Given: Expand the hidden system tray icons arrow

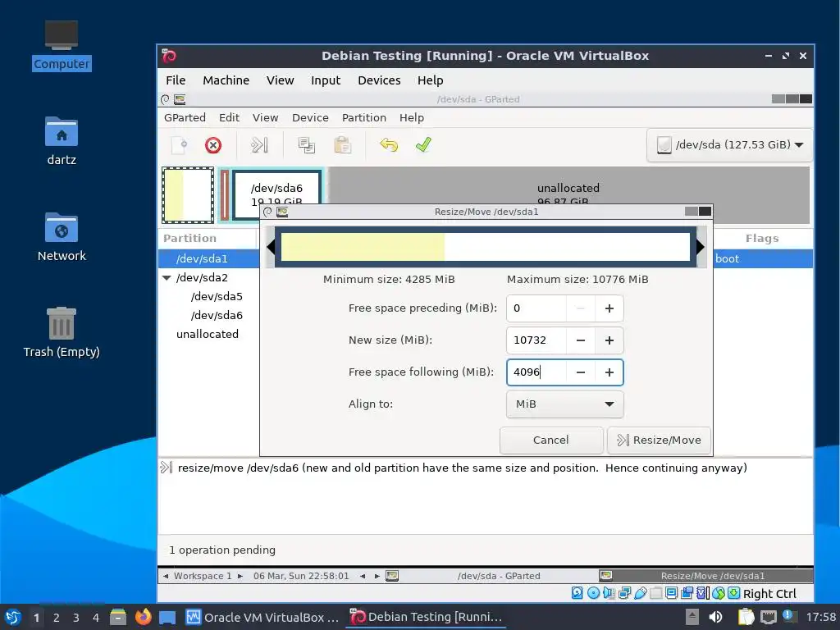Looking at the screenshot, I should click(692, 617).
